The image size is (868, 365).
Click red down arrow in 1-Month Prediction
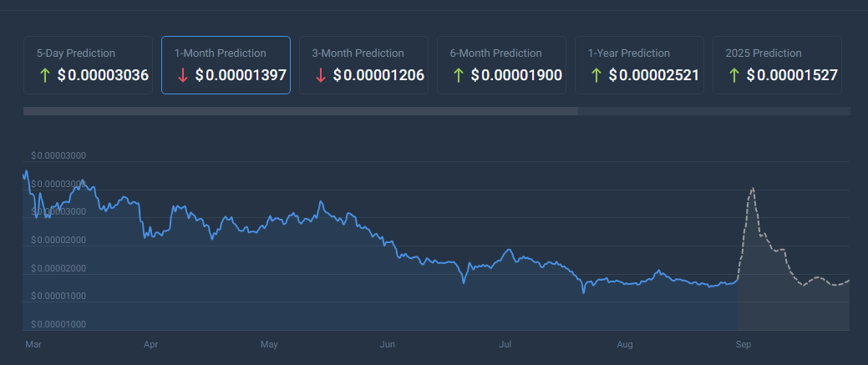tap(183, 75)
